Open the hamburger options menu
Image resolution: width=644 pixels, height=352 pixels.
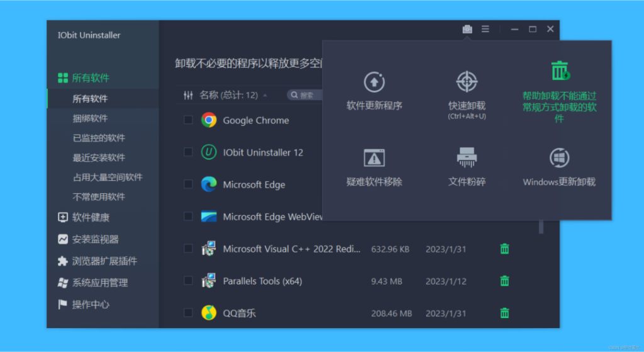click(x=486, y=29)
